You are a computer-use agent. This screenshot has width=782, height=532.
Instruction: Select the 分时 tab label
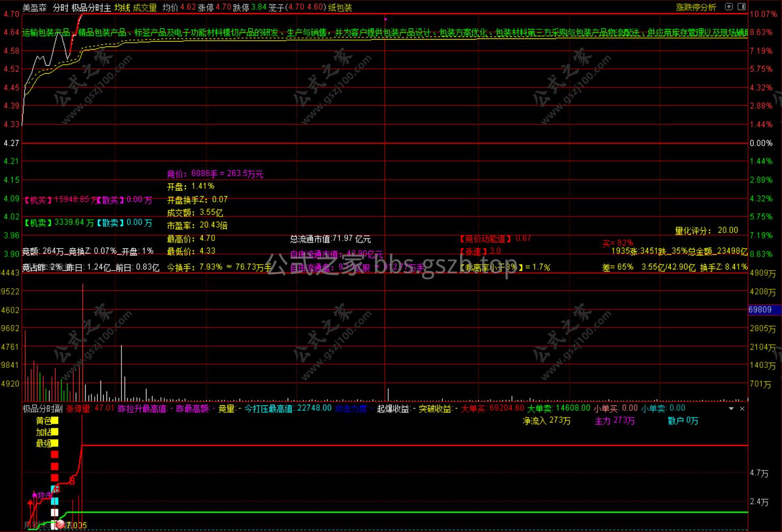(60, 7)
